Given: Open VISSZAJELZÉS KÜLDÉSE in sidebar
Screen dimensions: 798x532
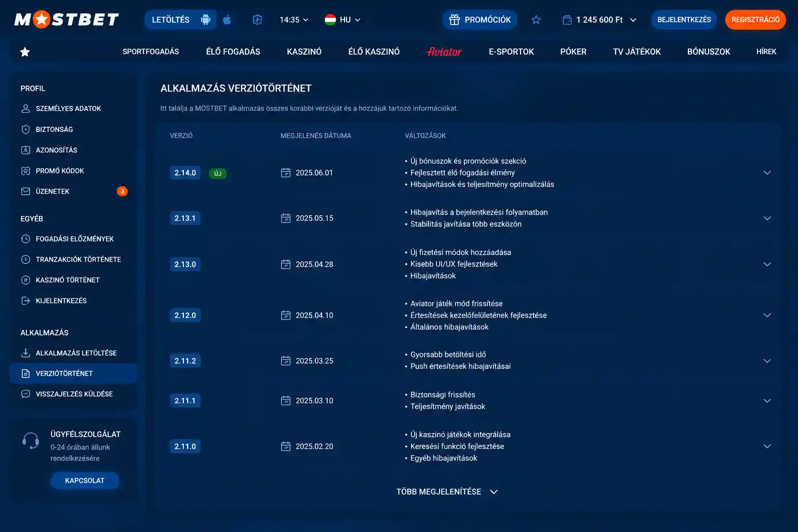Looking at the screenshot, I should pos(73,394).
